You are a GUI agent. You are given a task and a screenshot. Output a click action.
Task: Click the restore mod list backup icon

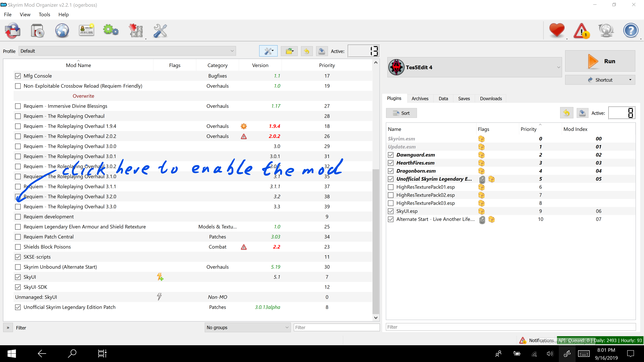click(307, 51)
